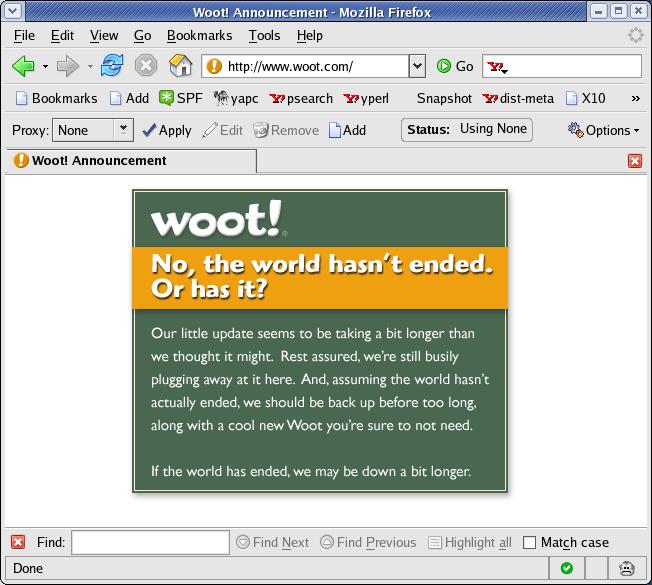652x585 pixels.
Task: Open the Proxy selection dropdown
Action: [123, 129]
